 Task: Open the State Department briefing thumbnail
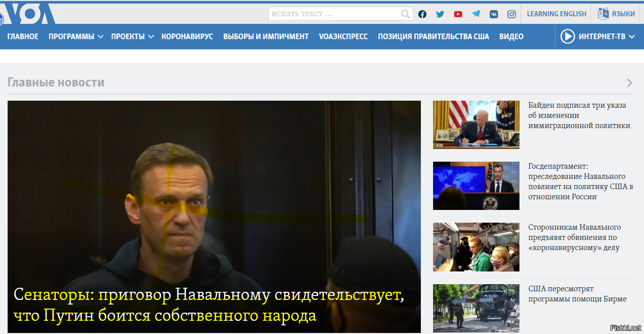[476, 186]
